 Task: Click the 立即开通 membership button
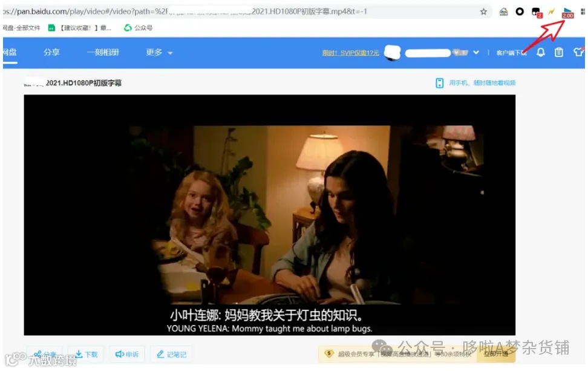pyautogui.click(x=496, y=353)
